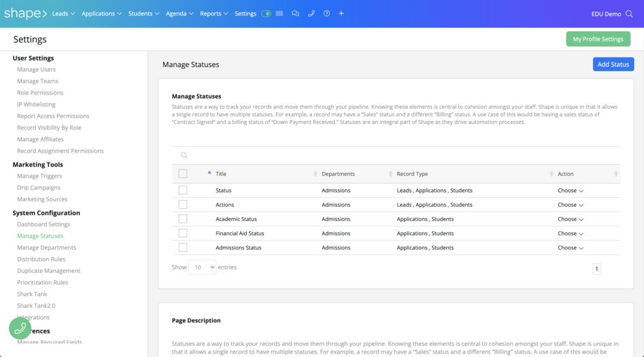The height and width of the screenshot is (357, 644).
Task: Open Manage Triggers under Marketing Tools
Action: tap(39, 176)
